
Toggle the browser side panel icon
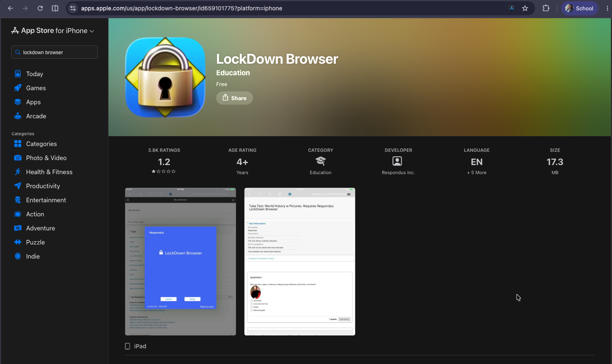click(55, 8)
